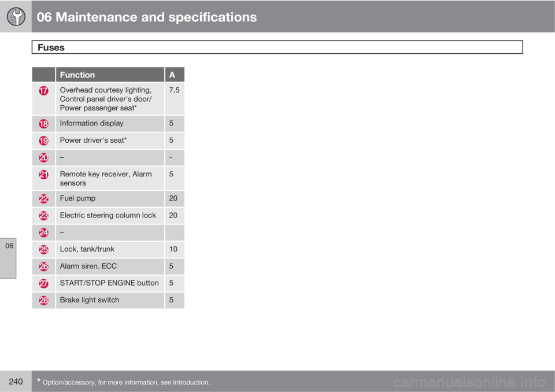Image resolution: width=555 pixels, height=392 pixels.
Task: Click the wrench maintenance icon in header
Action: [x=16, y=17]
